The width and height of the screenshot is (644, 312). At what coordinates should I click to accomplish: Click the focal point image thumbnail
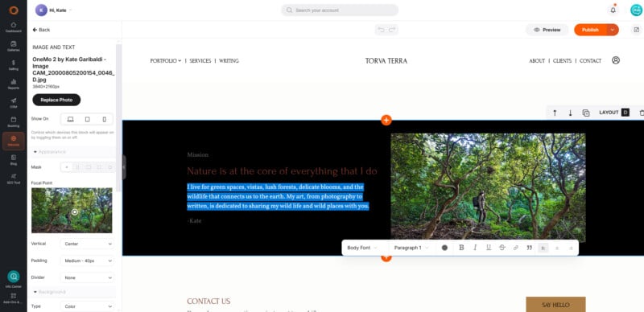tap(72, 210)
